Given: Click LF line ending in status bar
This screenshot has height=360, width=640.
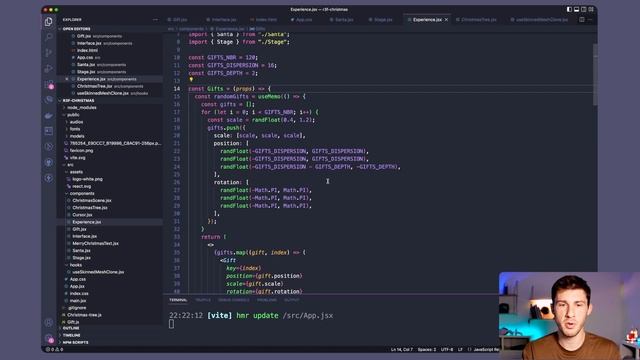Looking at the screenshot, I should tap(460, 349).
